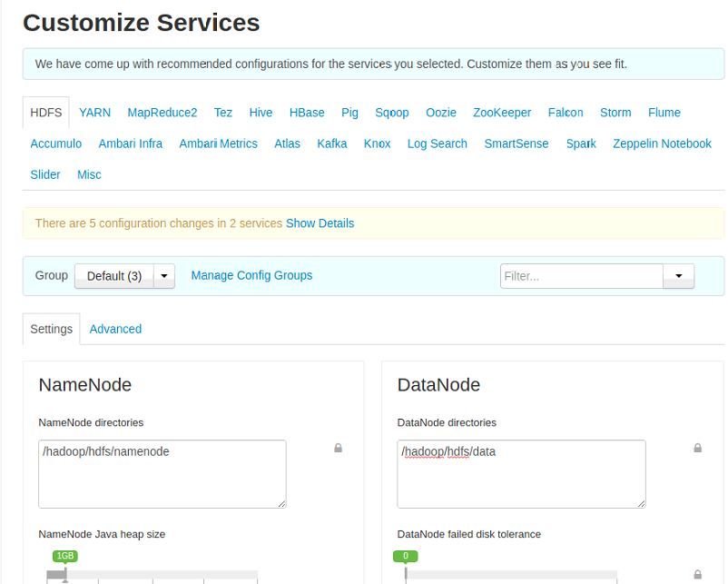Click into the DataNode directories text area
The width and height of the screenshot is (728, 584).
(521, 473)
